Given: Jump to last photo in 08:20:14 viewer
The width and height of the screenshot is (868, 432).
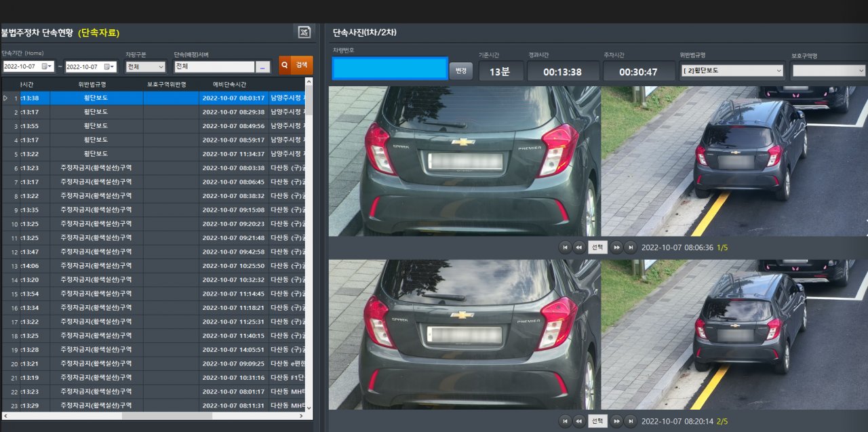Looking at the screenshot, I should point(631,421).
